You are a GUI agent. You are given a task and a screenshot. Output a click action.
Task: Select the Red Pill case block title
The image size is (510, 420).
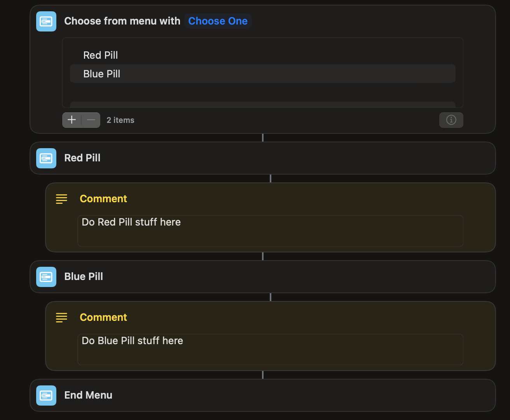[x=82, y=158]
